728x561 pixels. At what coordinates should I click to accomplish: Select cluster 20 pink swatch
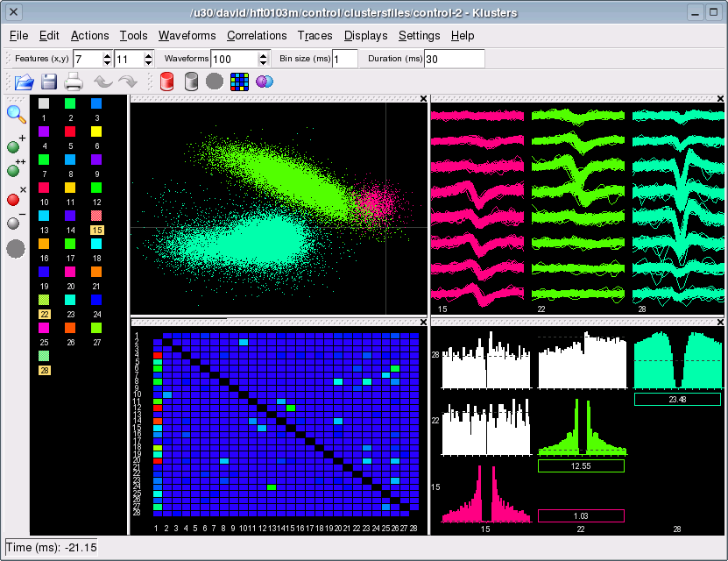click(70, 272)
